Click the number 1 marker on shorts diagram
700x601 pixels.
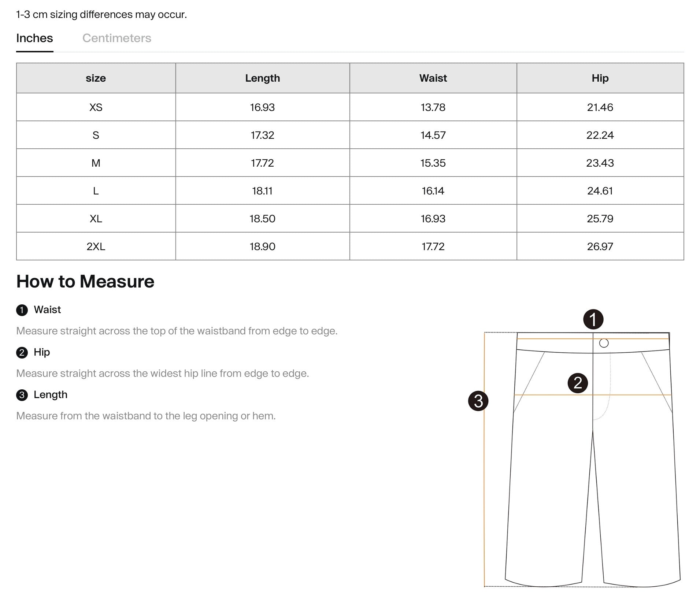[x=593, y=319]
